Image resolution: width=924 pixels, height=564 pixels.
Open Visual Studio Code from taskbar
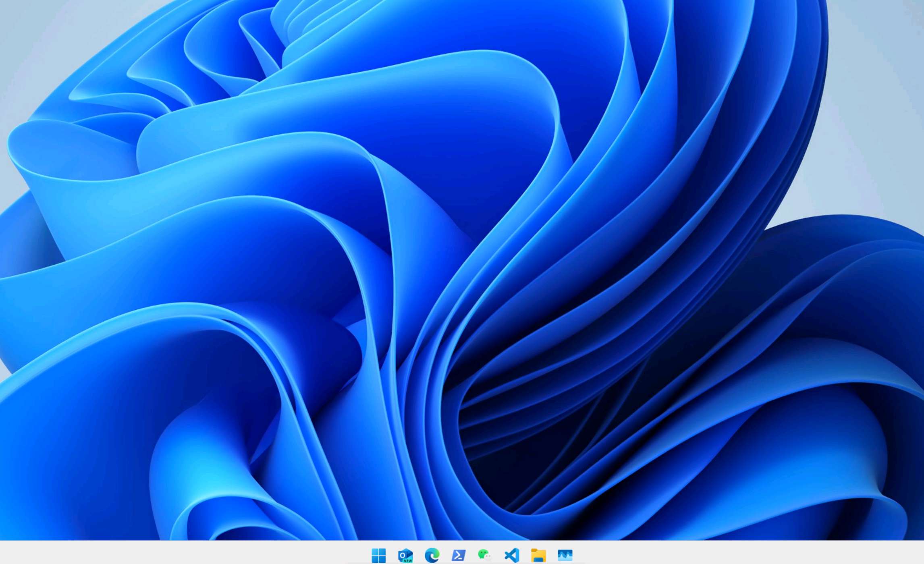tap(512, 555)
